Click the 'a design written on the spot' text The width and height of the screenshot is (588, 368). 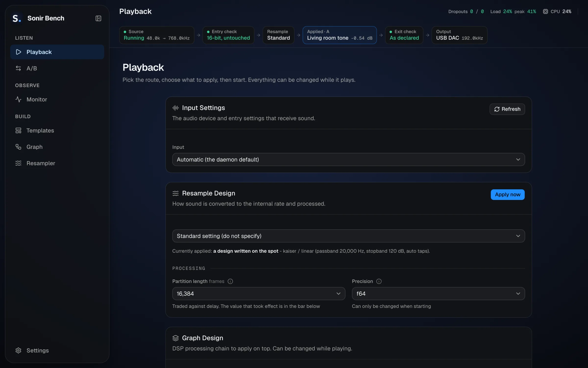click(x=246, y=251)
